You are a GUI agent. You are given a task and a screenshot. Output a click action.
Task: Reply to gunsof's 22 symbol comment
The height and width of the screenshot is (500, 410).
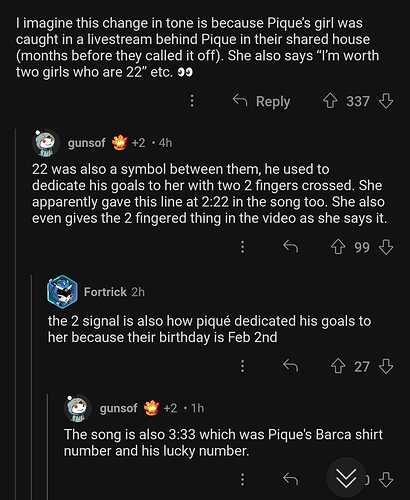pyautogui.click(x=290, y=247)
